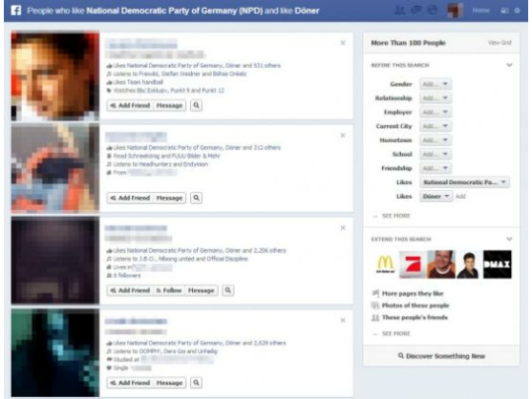Add Friend for person listening to Headhunterz
Image resolution: width=532 pixels, height=399 pixels.
click(130, 198)
